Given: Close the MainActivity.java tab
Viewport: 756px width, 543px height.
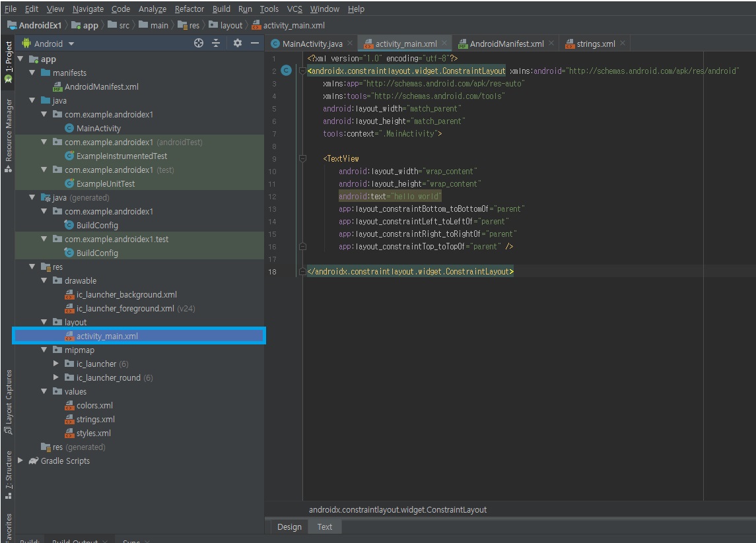Looking at the screenshot, I should tap(350, 44).
